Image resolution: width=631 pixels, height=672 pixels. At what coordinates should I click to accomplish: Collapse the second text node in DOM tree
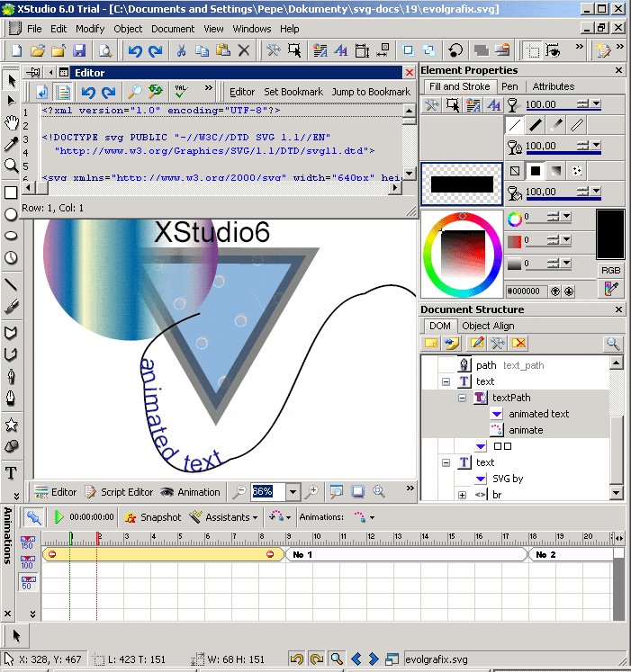(446, 462)
